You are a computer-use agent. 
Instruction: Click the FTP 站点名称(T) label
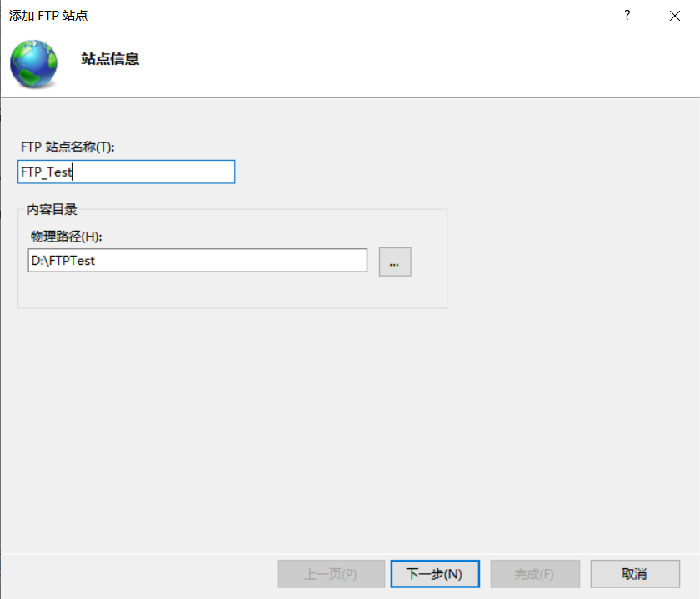[67, 147]
